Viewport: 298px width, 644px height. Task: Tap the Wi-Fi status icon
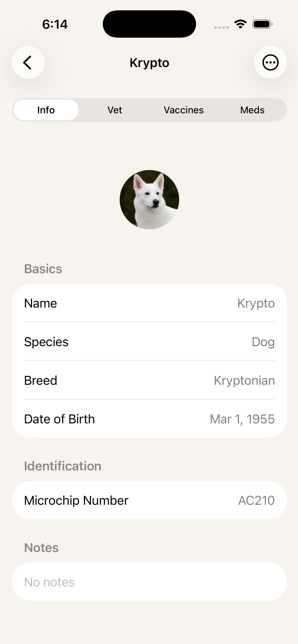click(240, 24)
